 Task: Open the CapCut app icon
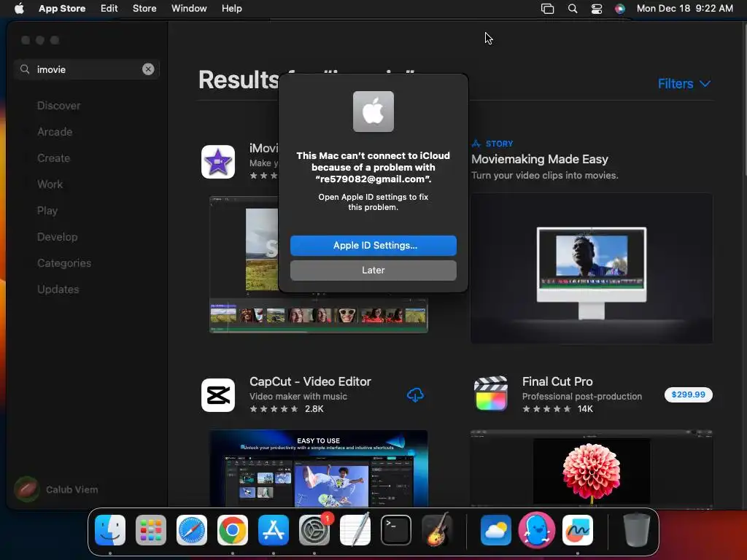217,395
